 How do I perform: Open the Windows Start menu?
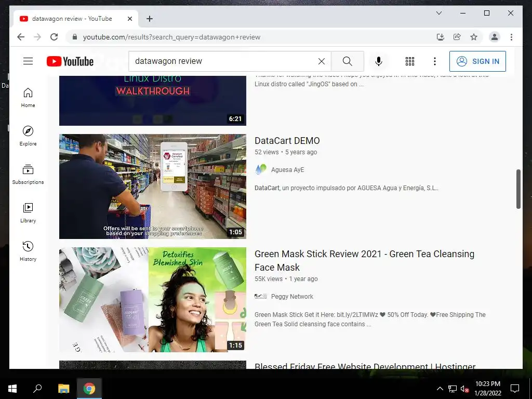tap(12, 389)
